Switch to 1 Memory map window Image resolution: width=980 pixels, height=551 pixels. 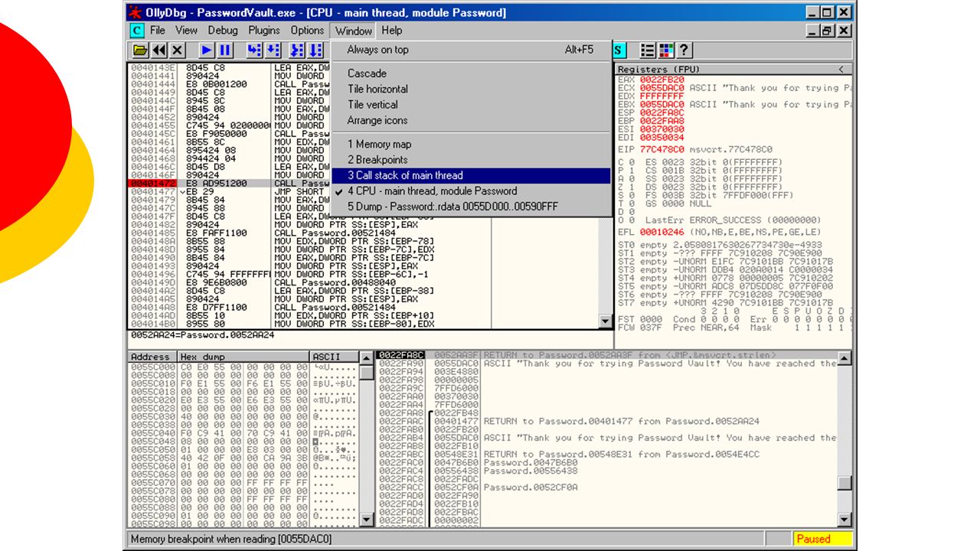pyautogui.click(x=471, y=144)
